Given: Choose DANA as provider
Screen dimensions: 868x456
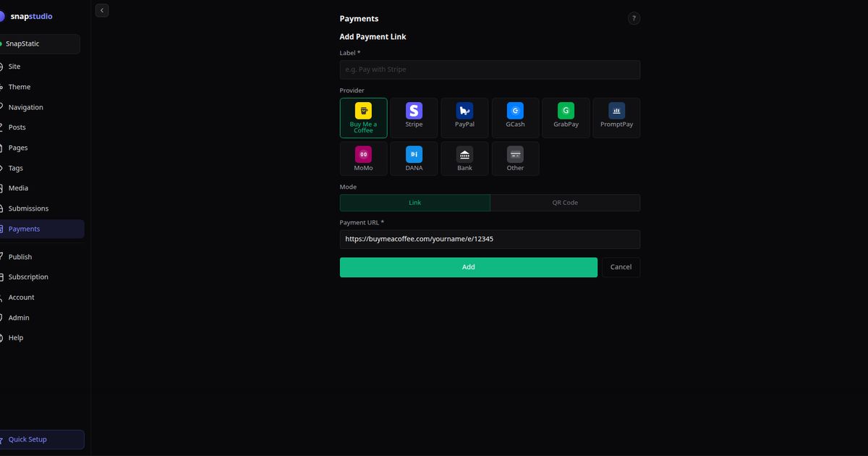Looking at the screenshot, I should (414, 159).
